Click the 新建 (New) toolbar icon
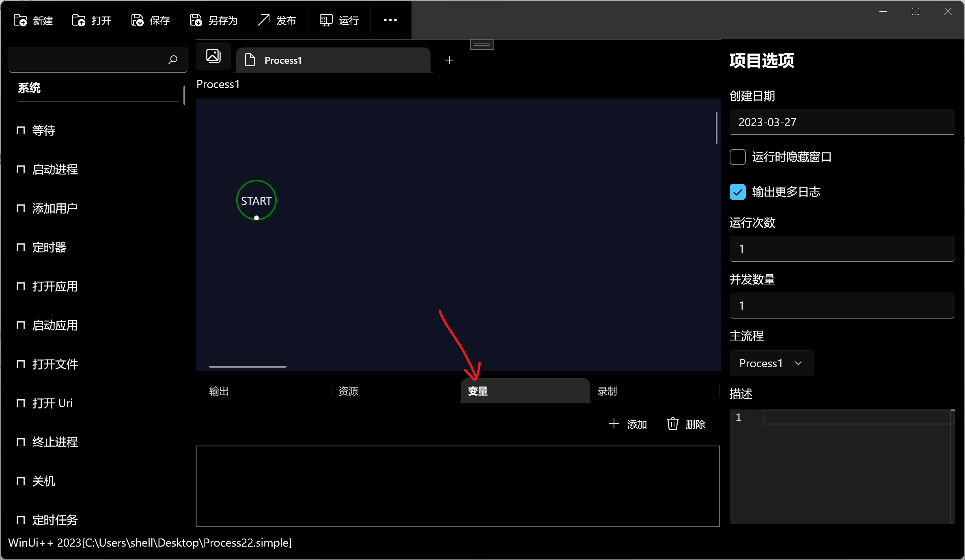 click(x=20, y=20)
